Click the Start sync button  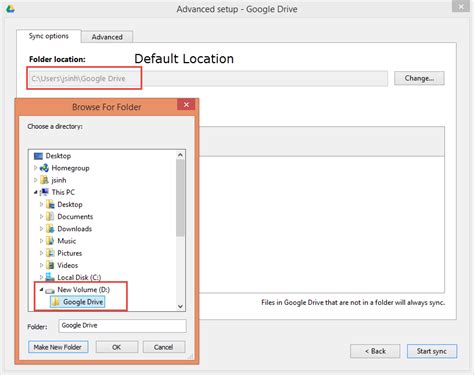coord(432,351)
